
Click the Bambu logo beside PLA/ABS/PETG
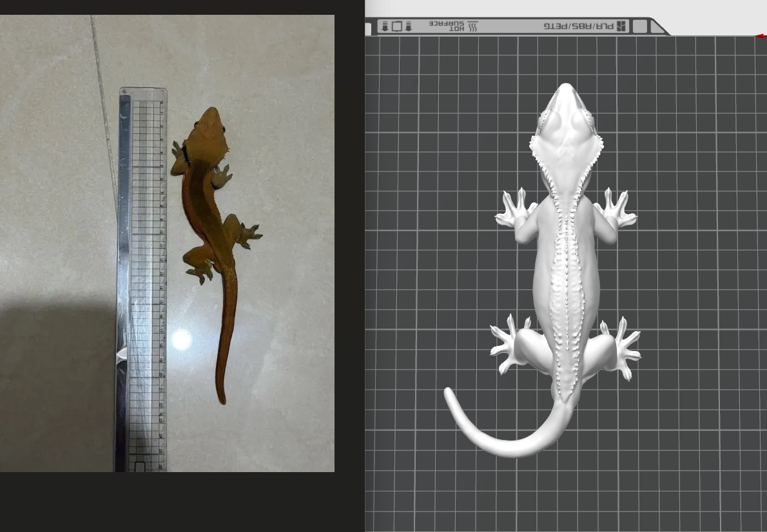(x=621, y=26)
